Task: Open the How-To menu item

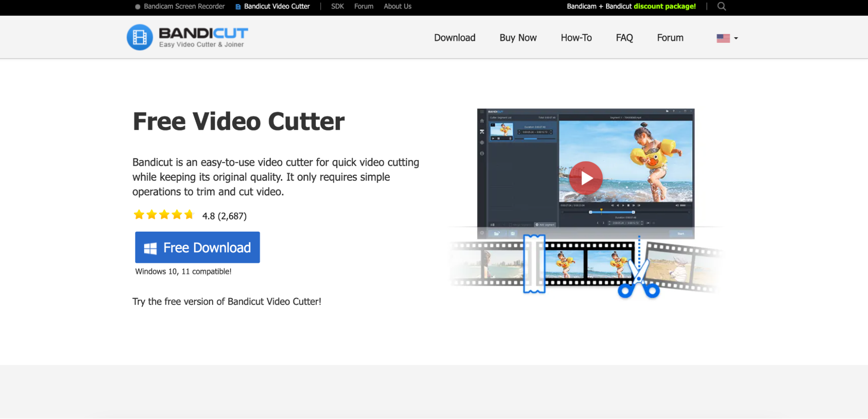Action: coord(576,38)
